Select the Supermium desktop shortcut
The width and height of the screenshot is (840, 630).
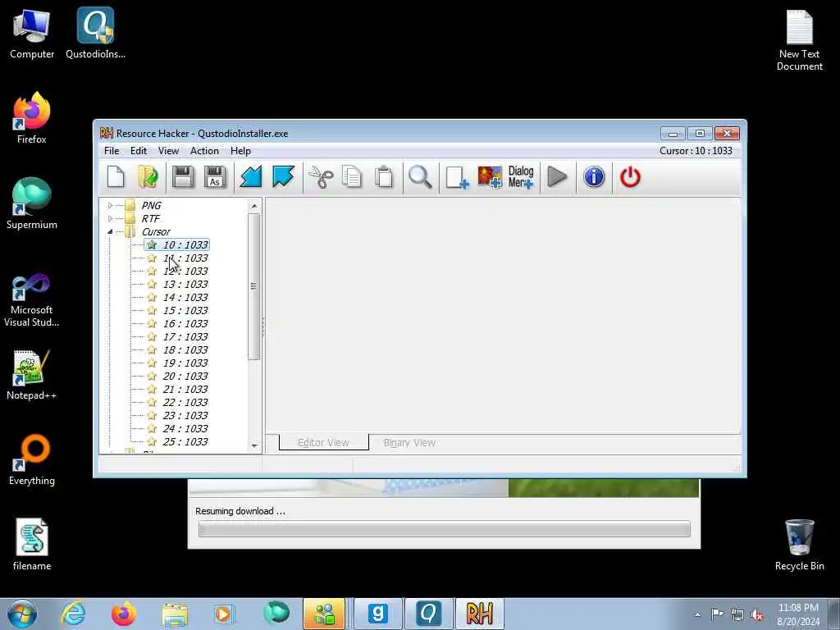coord(32,204)
